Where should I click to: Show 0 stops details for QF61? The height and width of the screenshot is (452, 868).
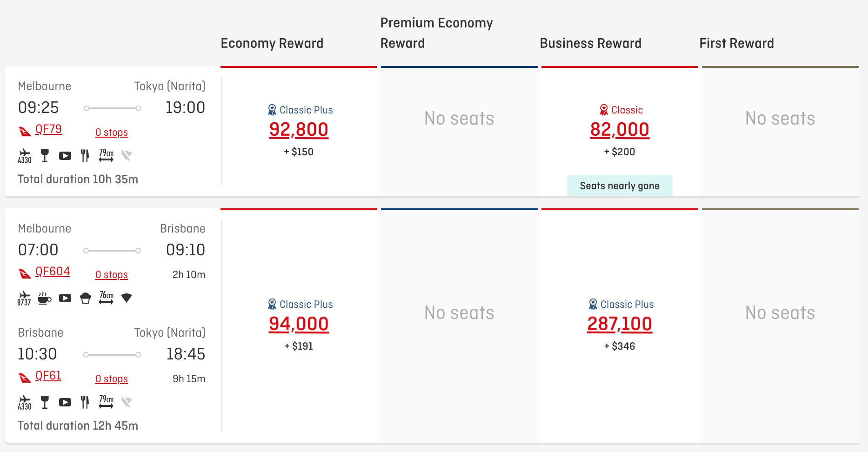pos(112,379)
